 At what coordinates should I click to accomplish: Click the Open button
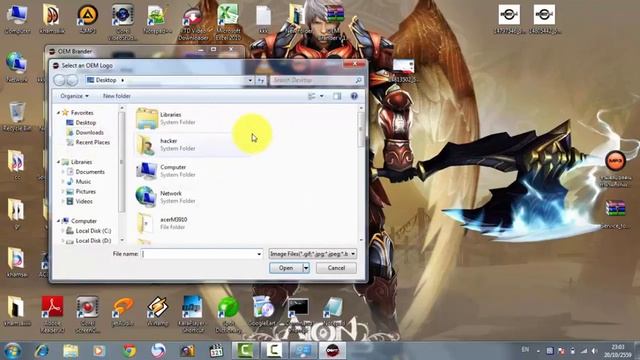[286, 268]
